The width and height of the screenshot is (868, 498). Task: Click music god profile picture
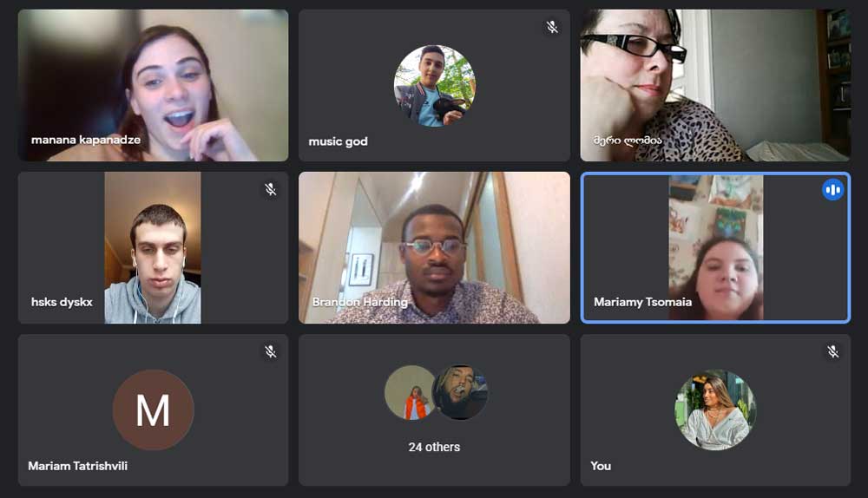(435, 86)
